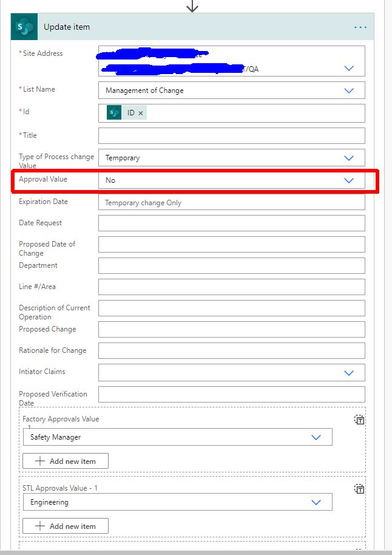Click the SharePoint icon in Update item header

tap(24, 27)
